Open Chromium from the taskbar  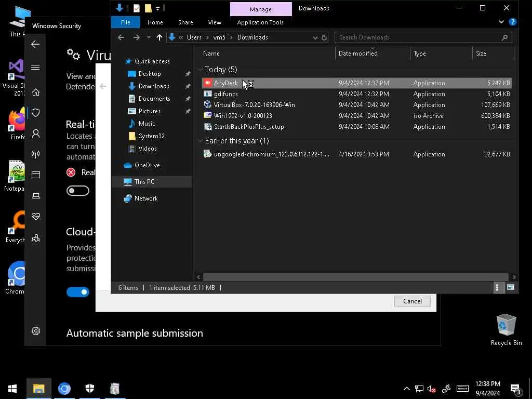pos(64,389)
